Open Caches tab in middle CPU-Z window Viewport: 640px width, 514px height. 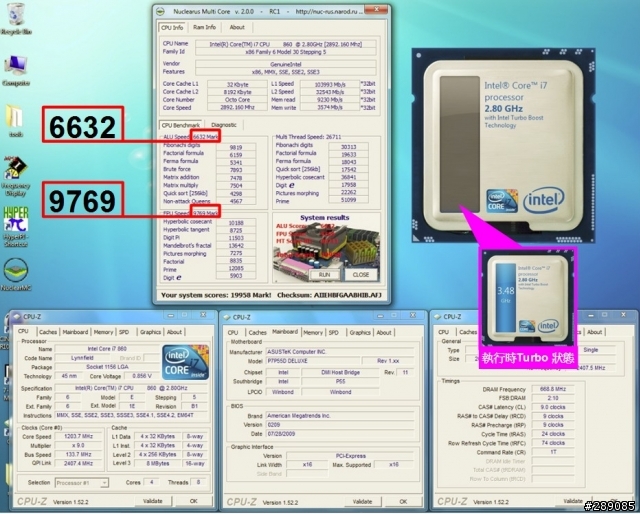(258, 333)
